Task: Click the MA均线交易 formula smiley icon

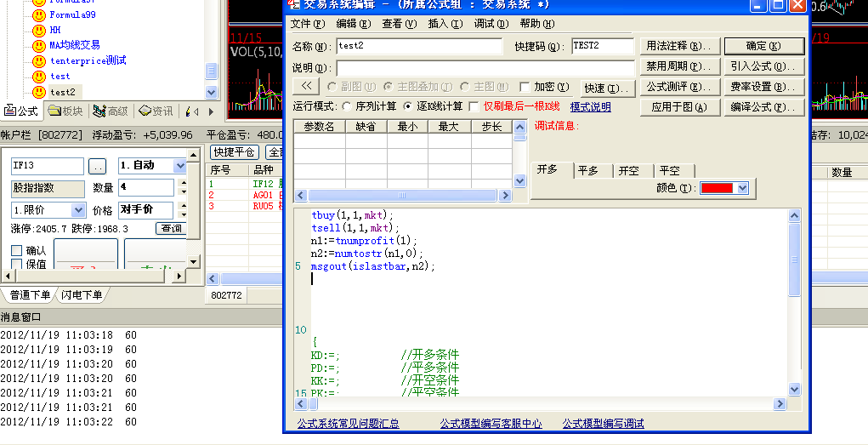Action: [x=39, y=45]
